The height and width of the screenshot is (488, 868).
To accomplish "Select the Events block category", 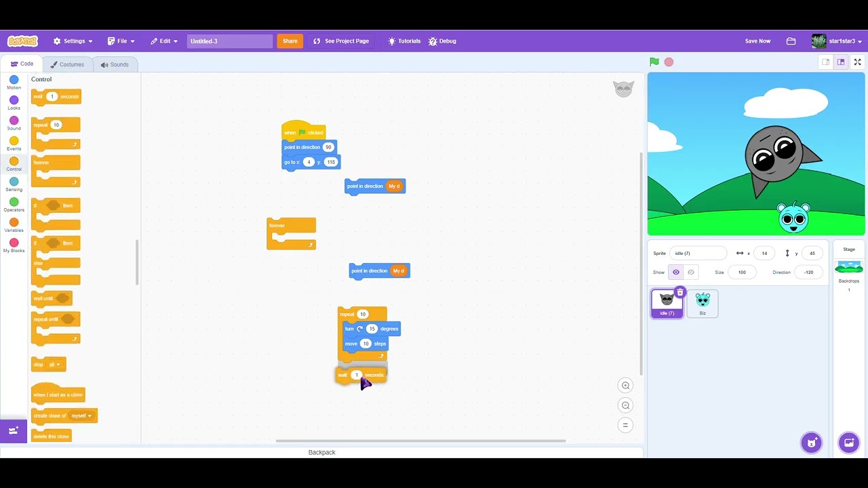I will tap(14, 144).
